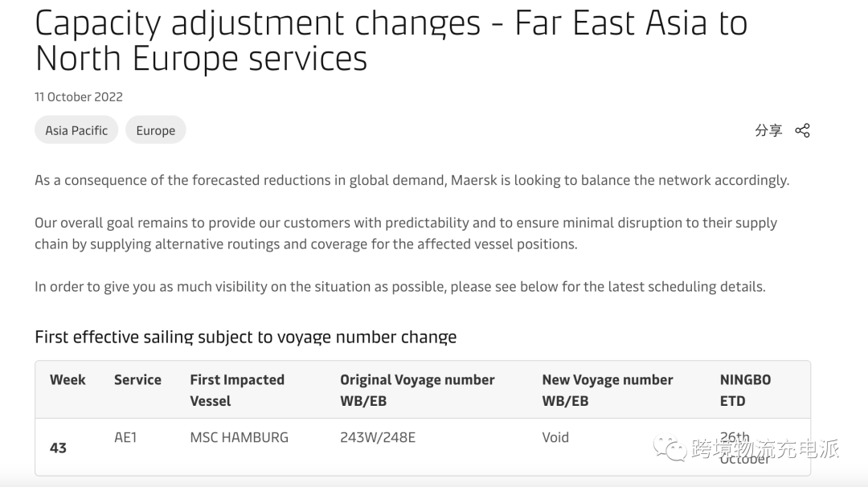Click the First Impacted Vessel header

point(237,390)
